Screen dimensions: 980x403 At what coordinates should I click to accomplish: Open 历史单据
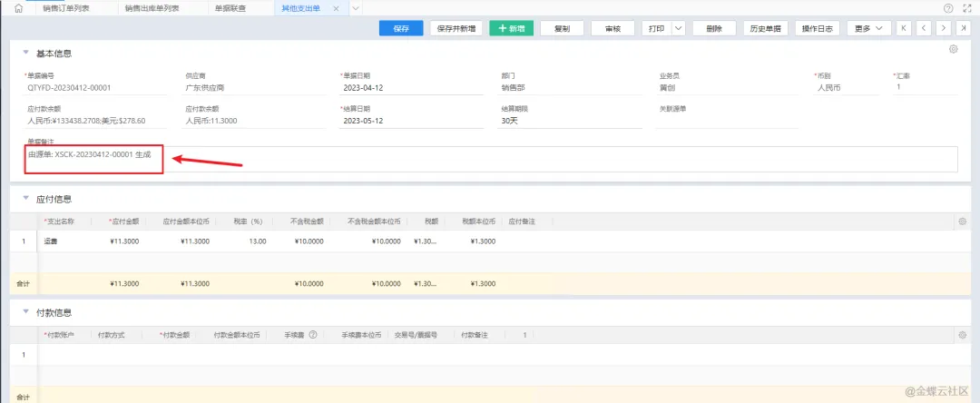click(x=766, y=28)
